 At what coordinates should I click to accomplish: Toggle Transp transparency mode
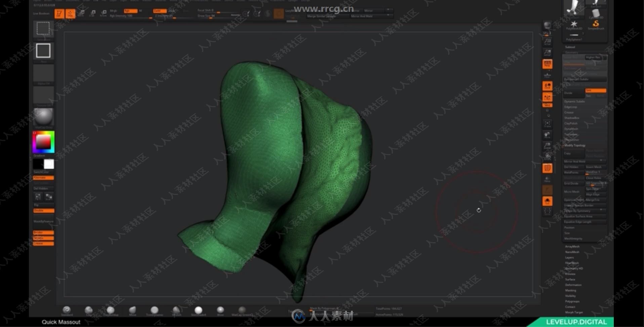click(x=547, y=179)
